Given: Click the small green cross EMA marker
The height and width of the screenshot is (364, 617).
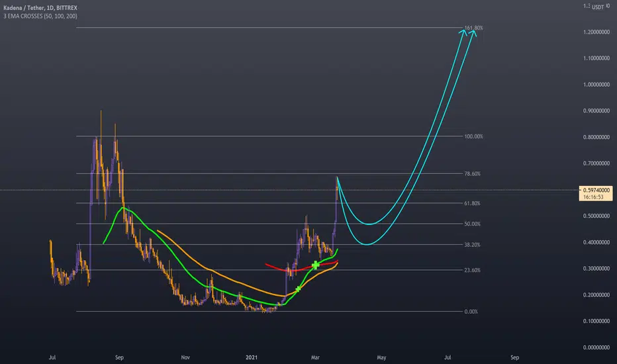Looking at the screenshot, I should 299,289.
